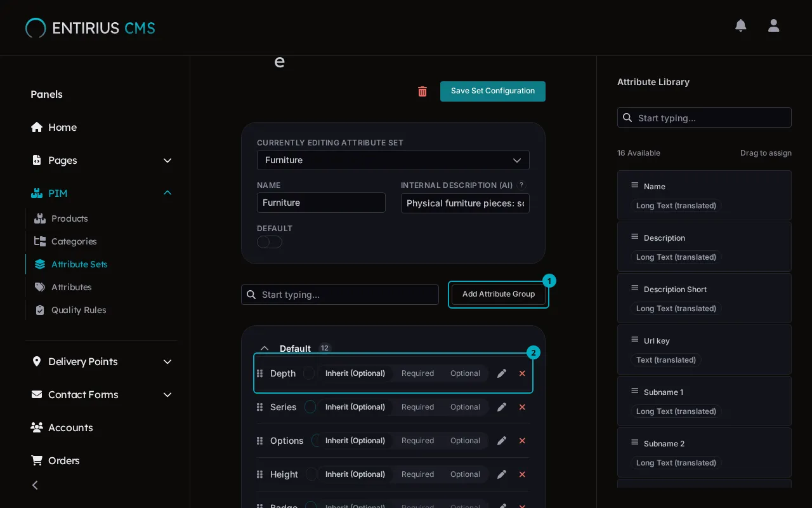Remove the Series attribute from the set
812x508 pixels.
click(522, 407)
